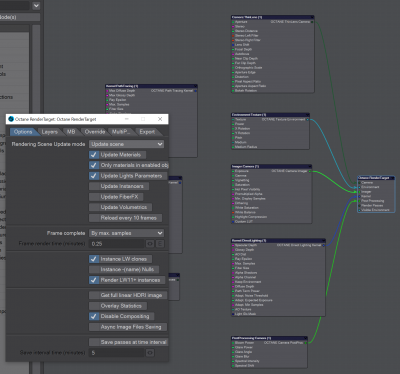The image size is (400, 374).
Task: Click the Octane logo in the RenderTarget title bar
Action: (11, 119)
